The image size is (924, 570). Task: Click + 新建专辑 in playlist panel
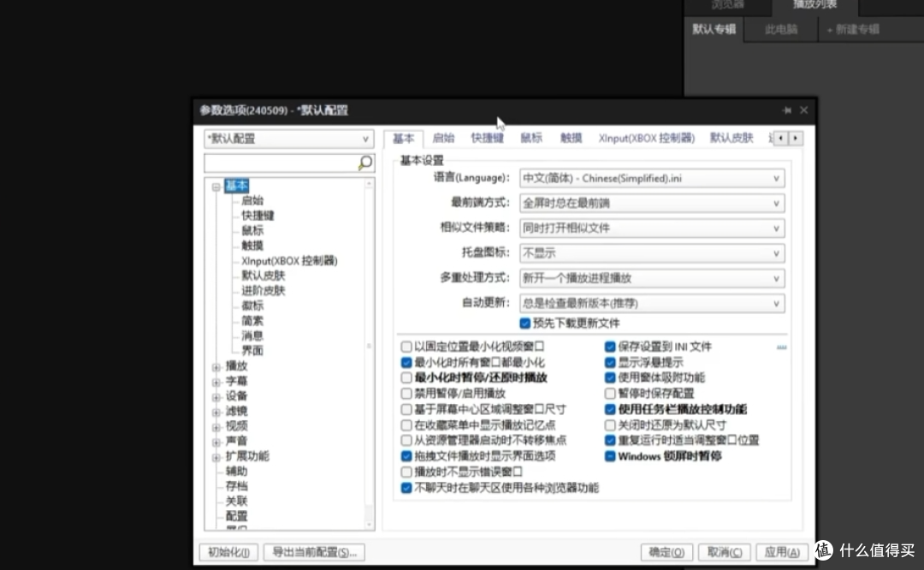click(x=853, y=29)
